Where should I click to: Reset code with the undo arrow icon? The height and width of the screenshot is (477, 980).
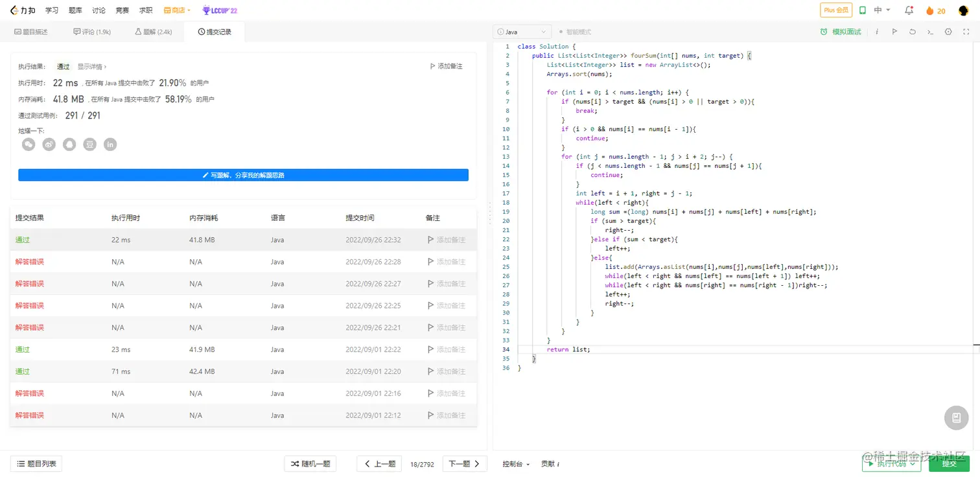913,32
